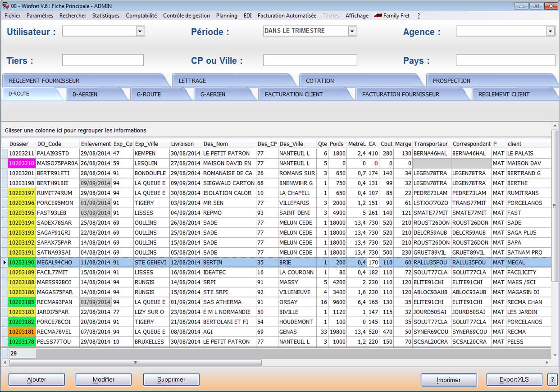Image resolution: width=560 pixels, height=392 pixels.
Task: Select the orange dossier cell 10203181
Action: (x=22, y=332)
